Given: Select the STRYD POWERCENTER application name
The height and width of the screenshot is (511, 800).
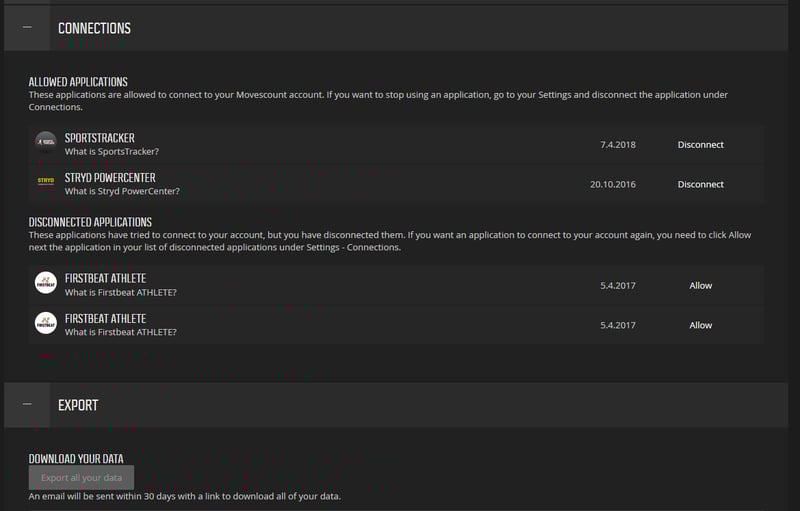Looking at the screenshot, I should [x=110, y=178].
